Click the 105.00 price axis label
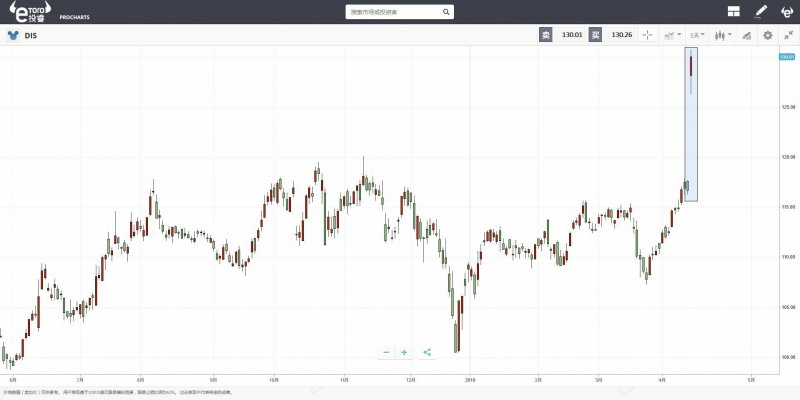Image resolution: width=800 pixels, height=400 pixels. 789,307
